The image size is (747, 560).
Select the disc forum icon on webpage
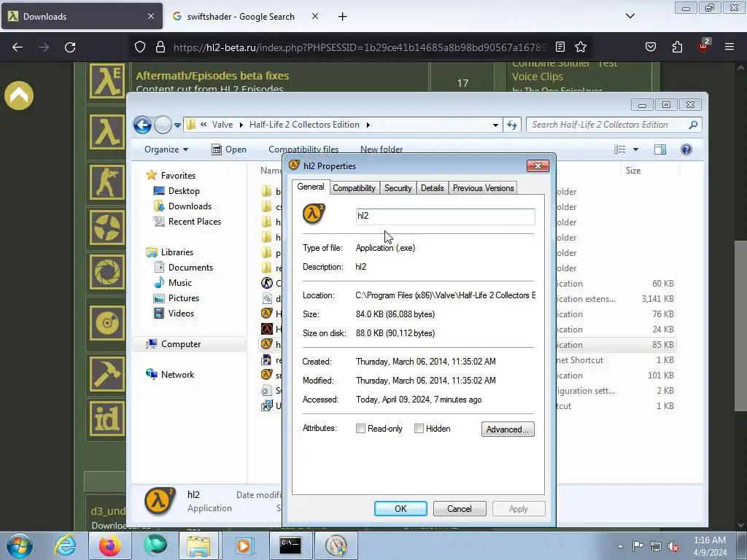(x=107, y=323)
